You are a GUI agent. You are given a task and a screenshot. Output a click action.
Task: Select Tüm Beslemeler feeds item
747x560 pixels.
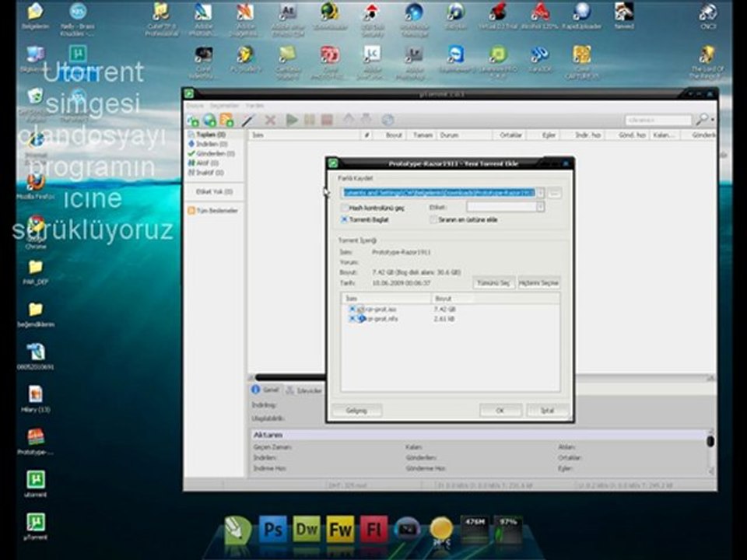[212, 211]
